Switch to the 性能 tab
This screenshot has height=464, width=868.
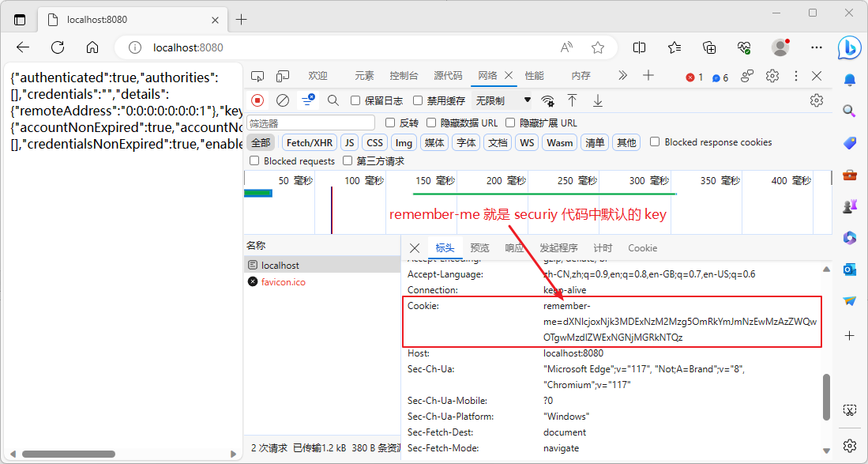tap(534, 76)
